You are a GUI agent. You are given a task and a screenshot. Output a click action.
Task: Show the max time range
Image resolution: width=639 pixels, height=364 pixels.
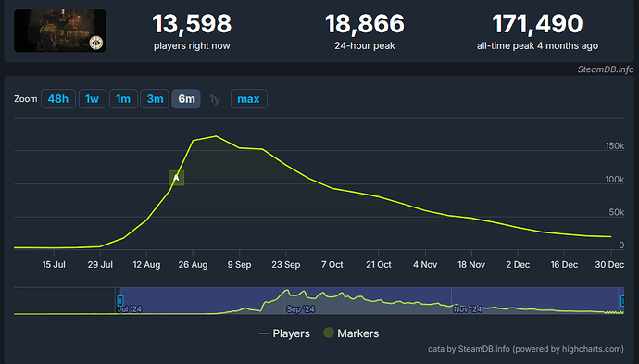[248, 99]
